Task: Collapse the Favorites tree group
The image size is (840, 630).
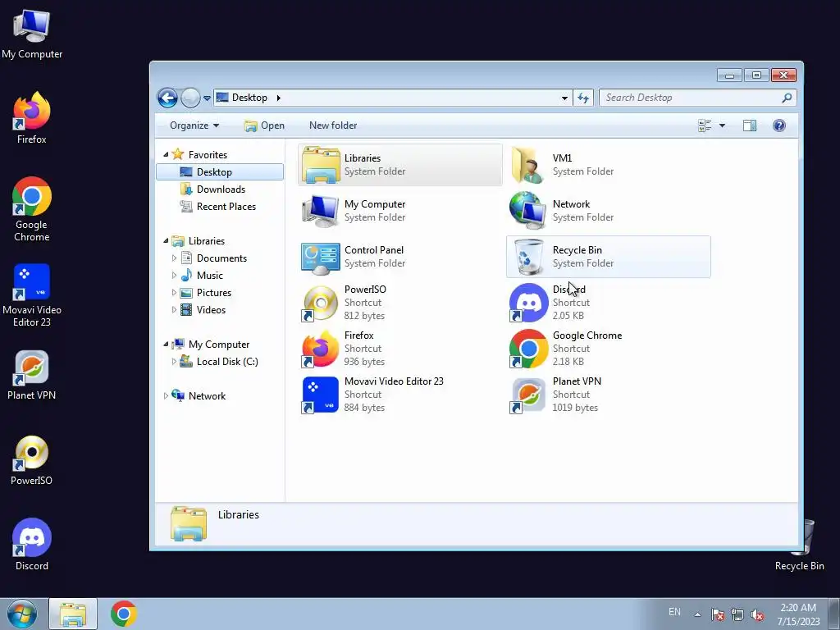Action: (x=166, y=155)
